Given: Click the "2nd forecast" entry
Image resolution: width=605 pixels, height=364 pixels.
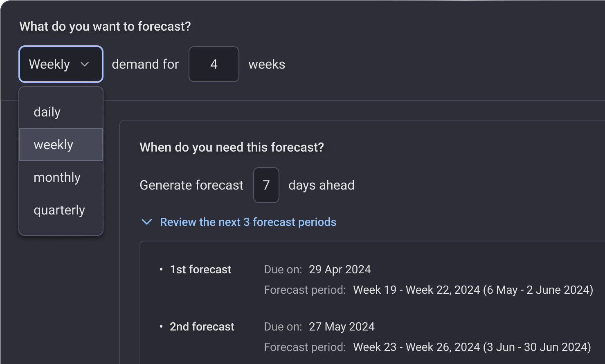Looking at the screenshot, I should (x=202, y=326).
